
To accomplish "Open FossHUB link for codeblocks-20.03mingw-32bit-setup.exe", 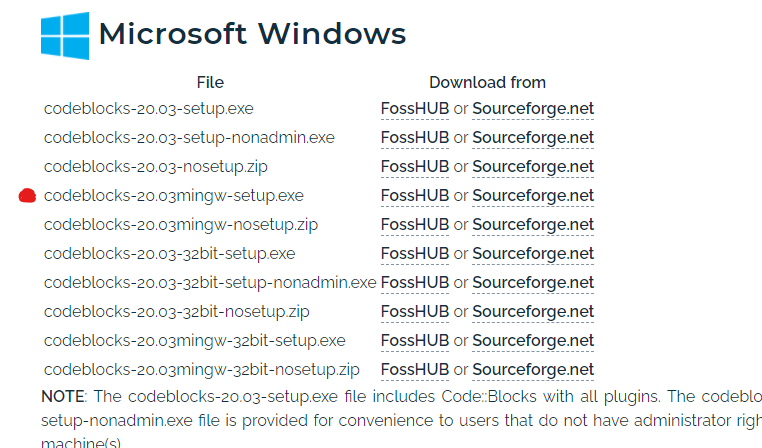I will coord(415,341).
